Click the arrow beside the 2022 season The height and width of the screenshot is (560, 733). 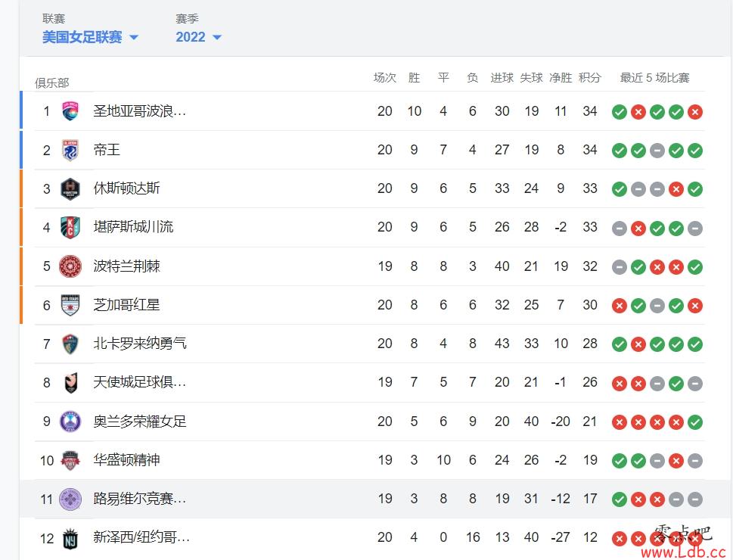(217, 37)
